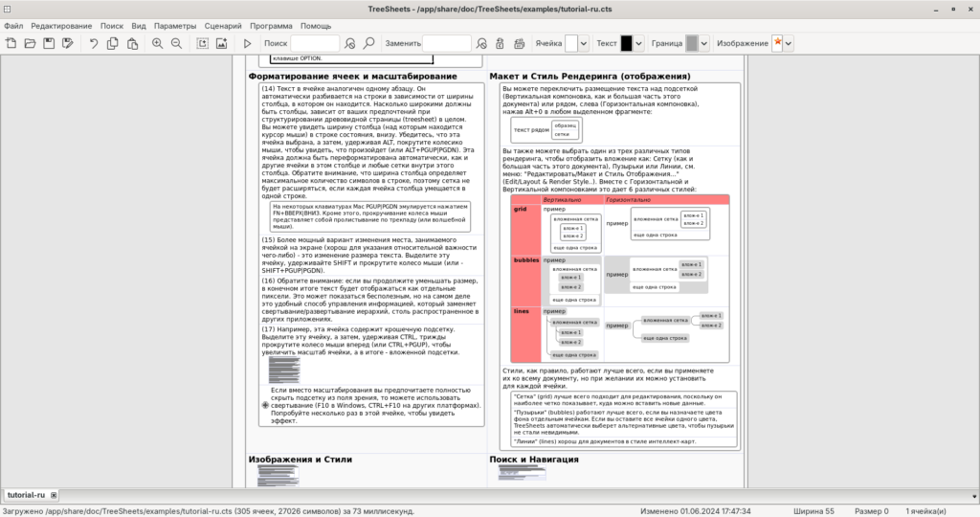Add an image using the picture icon
The image size is (980, 517).
point(221,43)
